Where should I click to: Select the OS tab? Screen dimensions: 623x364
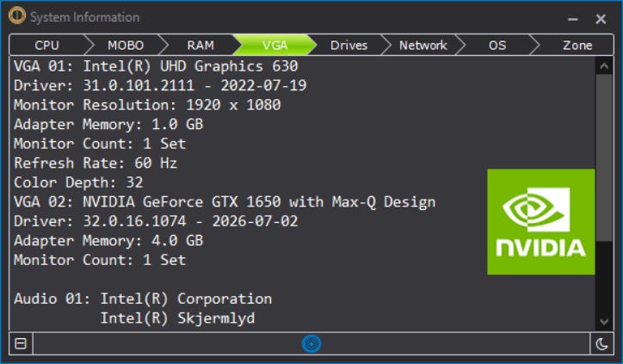point(497,45)
